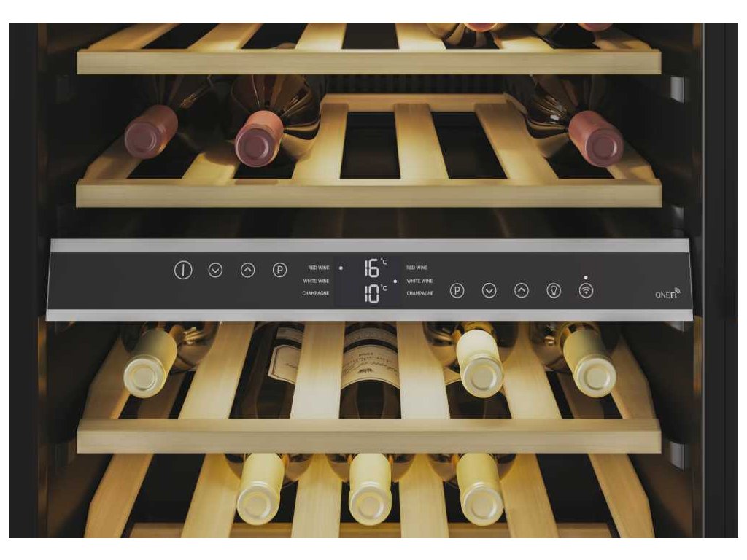Tap the lower zone P program button
Screen dimensions: 747x560
[x=457, y=290]
